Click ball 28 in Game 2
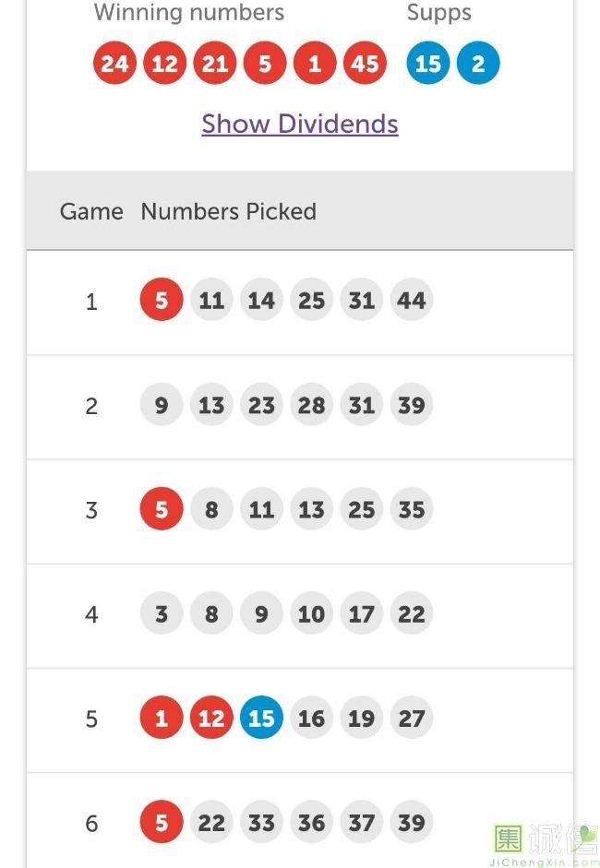This screenshot has height=868, width=600. tap(311, 405)
